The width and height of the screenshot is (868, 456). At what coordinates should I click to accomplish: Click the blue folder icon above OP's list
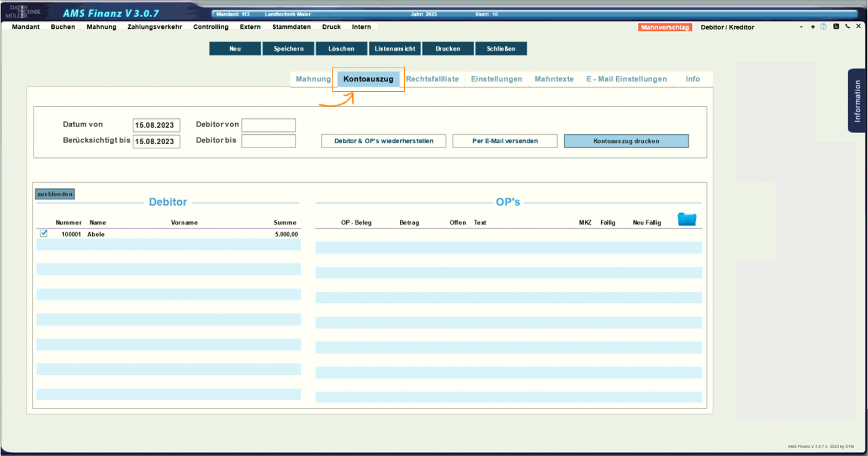pos(686,219)
